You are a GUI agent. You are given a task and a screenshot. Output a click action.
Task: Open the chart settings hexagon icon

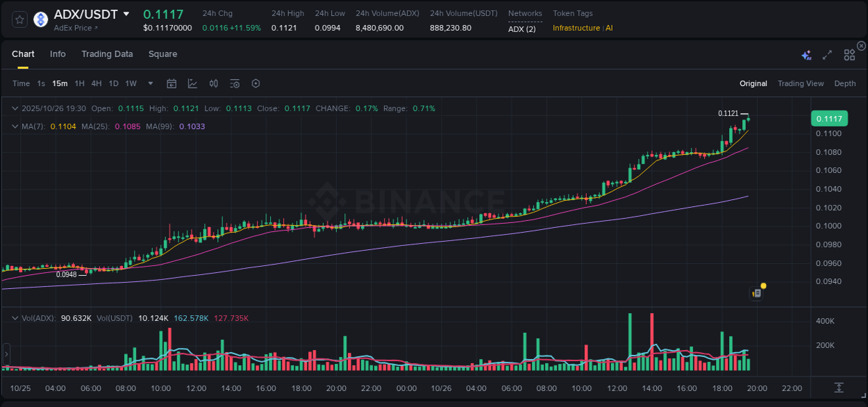tap(256, 83)
